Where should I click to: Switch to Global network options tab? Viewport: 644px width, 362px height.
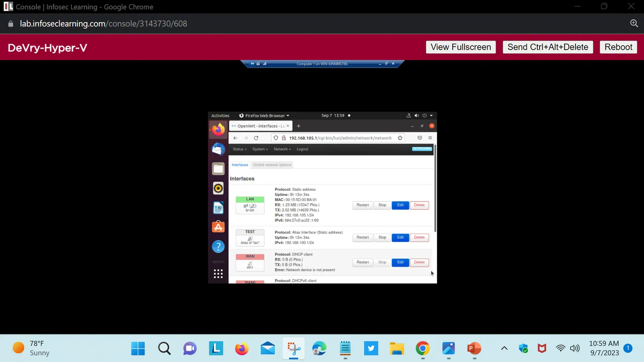coord(272,165)
